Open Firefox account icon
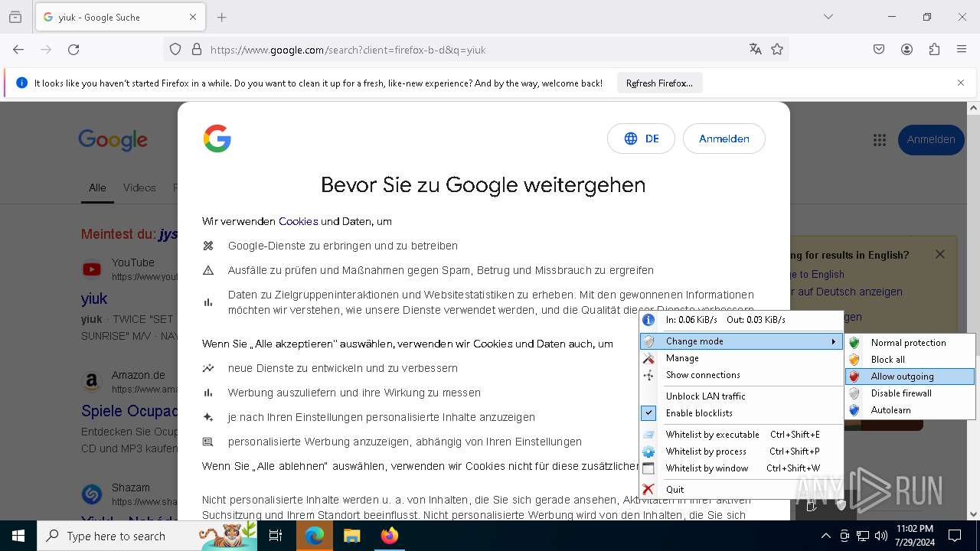The height and width of the screenshot is (551, 980). click(x=906, y=50)
